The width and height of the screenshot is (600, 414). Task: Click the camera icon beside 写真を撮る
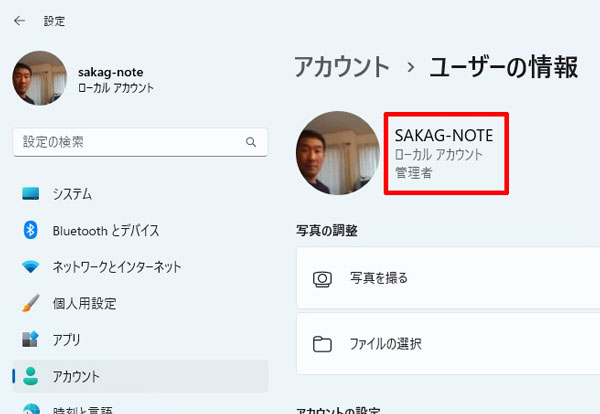[x=322, y=278]
